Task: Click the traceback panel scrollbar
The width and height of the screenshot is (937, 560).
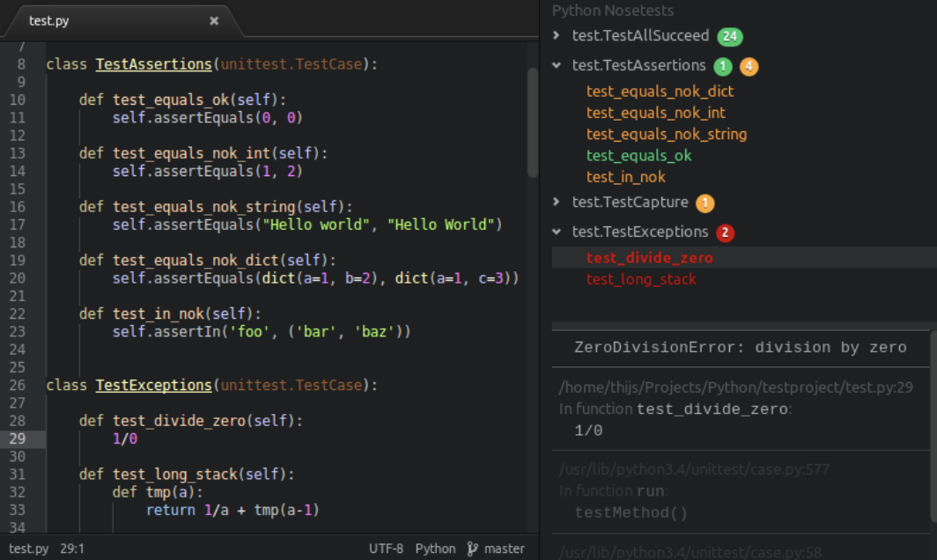Action: pyautogui.click(x=933, y=429)
